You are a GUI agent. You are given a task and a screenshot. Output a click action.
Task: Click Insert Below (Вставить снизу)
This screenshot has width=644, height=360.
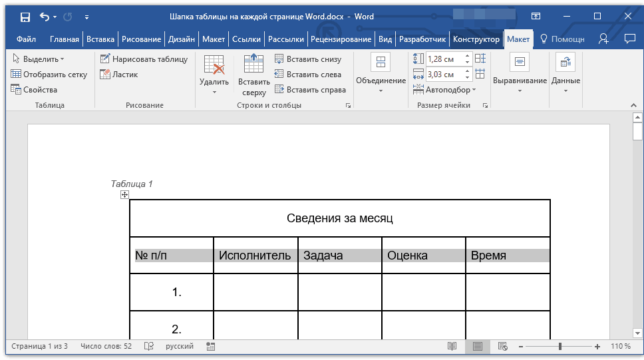[x=307, y=59]
